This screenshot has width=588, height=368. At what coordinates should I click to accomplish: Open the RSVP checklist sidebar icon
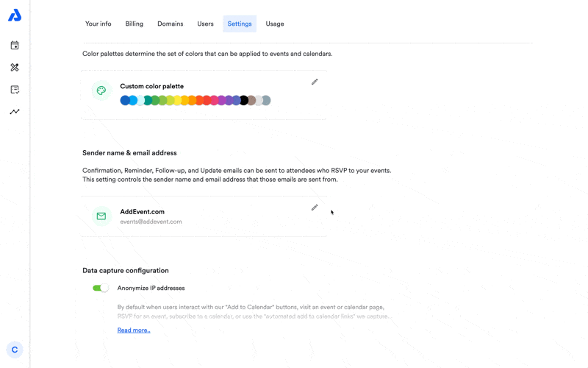click(x=15, y=89)
